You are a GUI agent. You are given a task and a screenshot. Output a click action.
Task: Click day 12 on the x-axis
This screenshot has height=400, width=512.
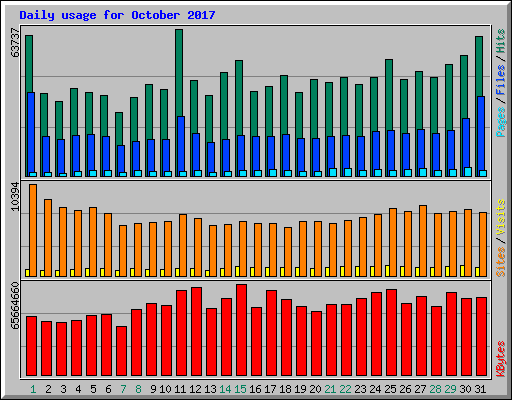[x=195, y=389]
